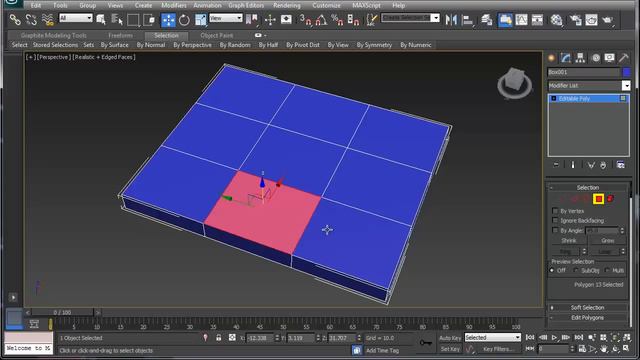Expand the Soft Selection rollout
640x360 pixels.
(587, 307)
